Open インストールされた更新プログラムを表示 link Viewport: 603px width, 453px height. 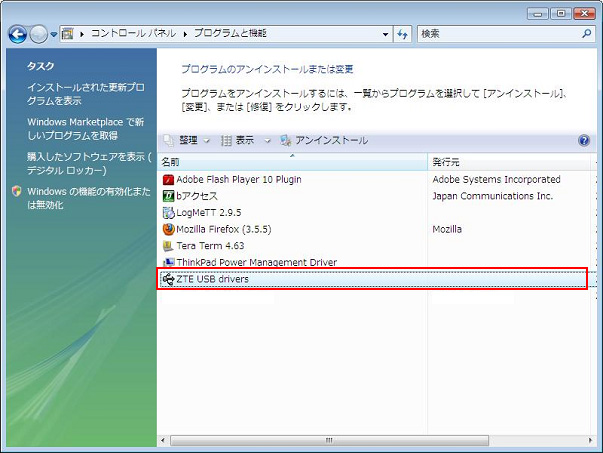(x=86, y=94)
